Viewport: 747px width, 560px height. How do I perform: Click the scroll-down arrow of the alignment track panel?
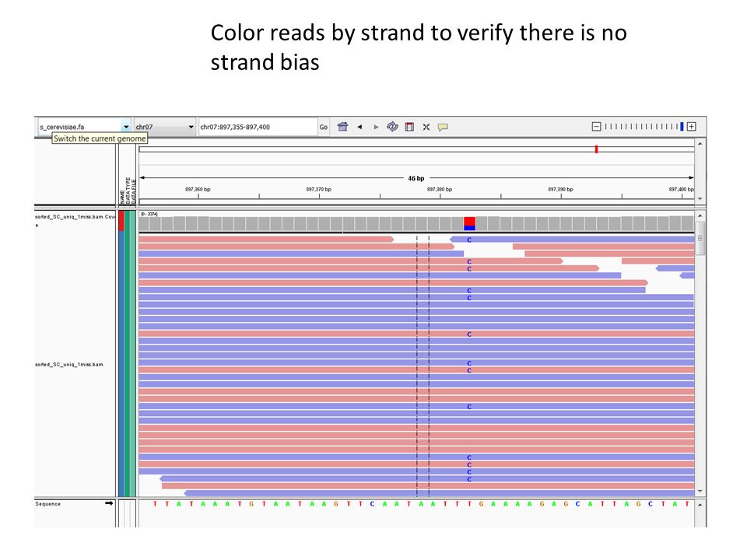[700, 491]
